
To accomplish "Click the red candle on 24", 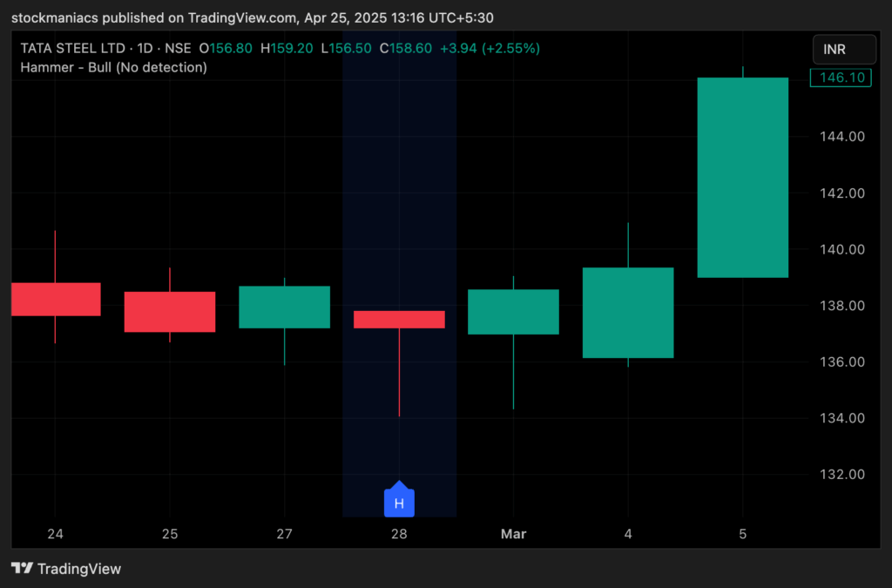I will point(56,299).
